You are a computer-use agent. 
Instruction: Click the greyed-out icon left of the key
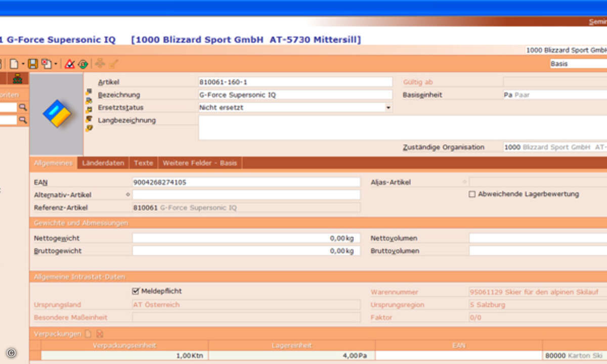pyautogui.click(x=100, y=64)
